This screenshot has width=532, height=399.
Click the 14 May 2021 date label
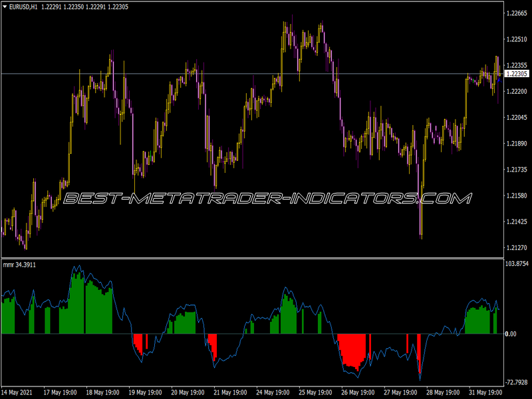pyautogui.click(x=17, y=392)
